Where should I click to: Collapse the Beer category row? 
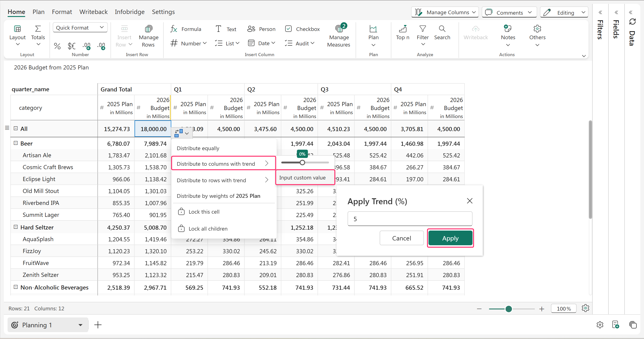coord(16,143)
